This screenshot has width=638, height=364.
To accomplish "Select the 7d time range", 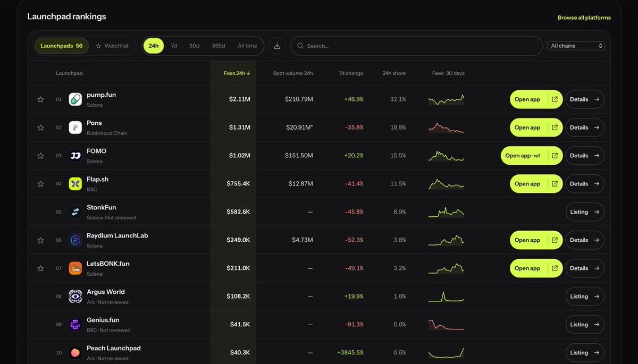I will (x=174, y=46).
